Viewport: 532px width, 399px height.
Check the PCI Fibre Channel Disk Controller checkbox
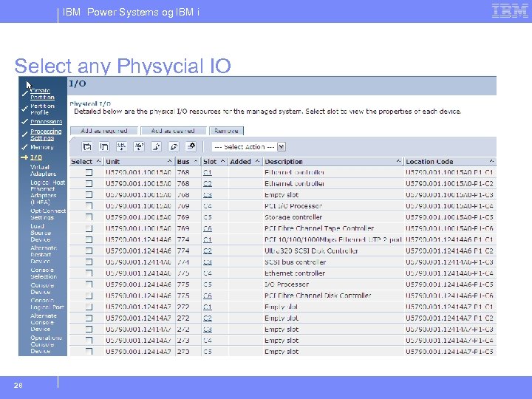point(89,296)
